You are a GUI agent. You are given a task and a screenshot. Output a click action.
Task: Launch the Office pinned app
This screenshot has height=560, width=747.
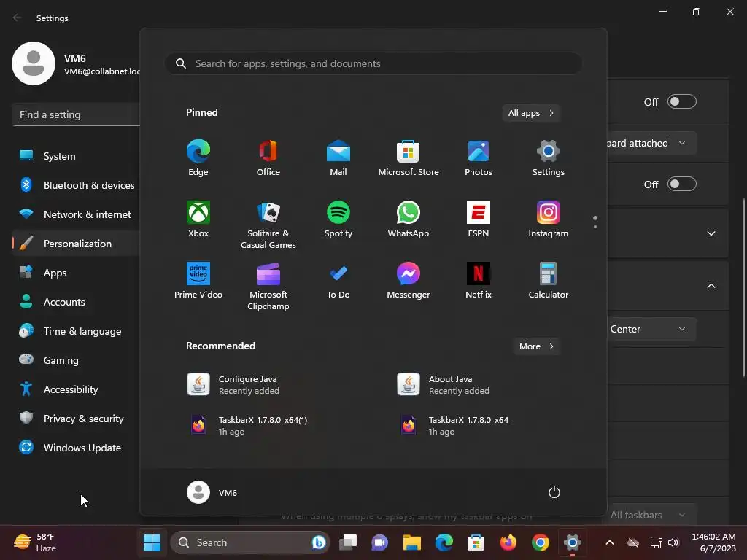pos(268,158)
